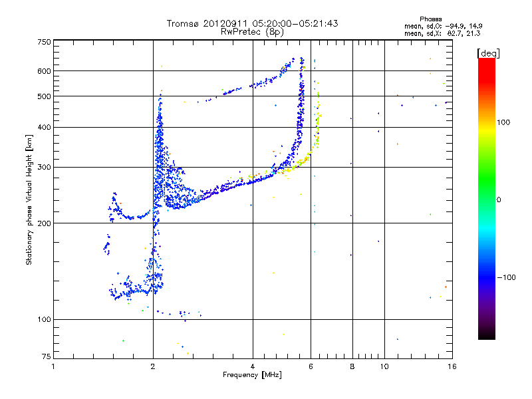532x399 pixels.
Task: Click the phase colorbar gradient
Action: point(487,198)
